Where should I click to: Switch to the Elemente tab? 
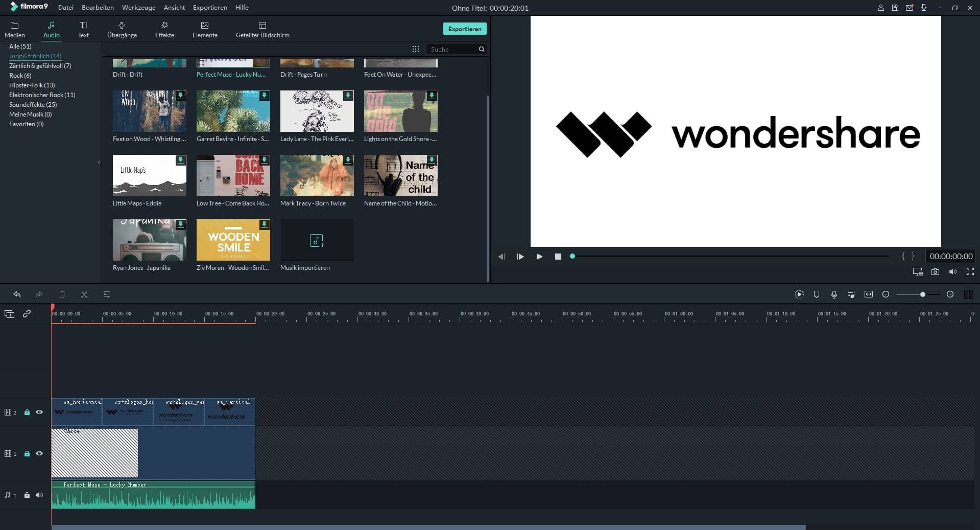click(205, 30)
